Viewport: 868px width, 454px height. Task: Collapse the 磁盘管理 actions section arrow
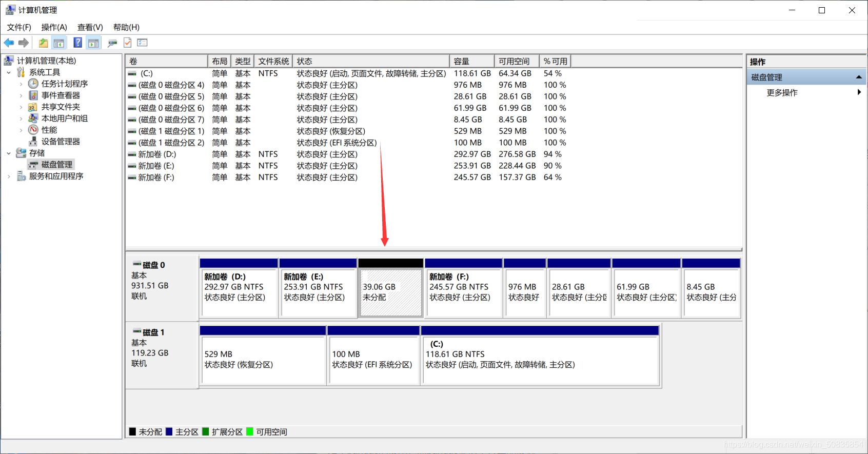(x=859, y=77)
